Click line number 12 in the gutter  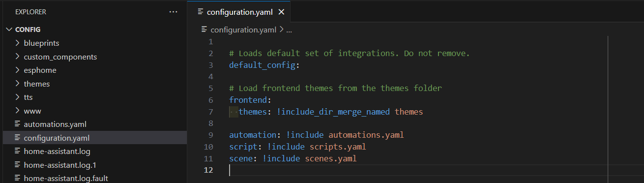[x=208, y=170]
